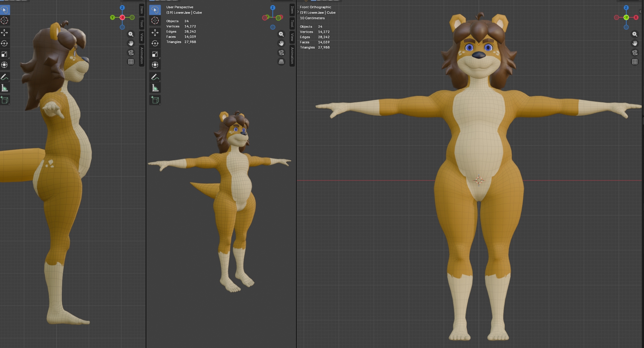Activate Move tool in middle viewport
This screenshot has width=644, height=348.
(x=155, y=32)
